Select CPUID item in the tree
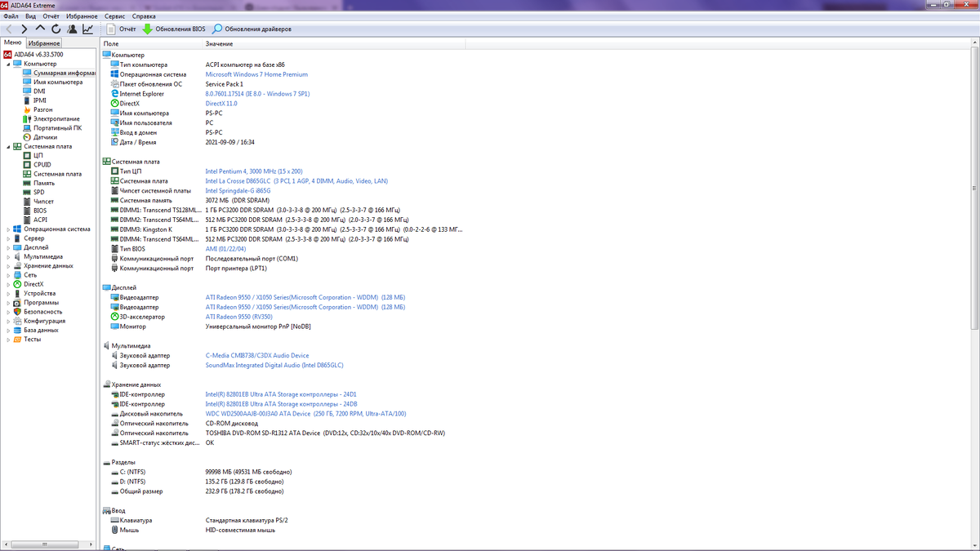 pyautogui.click(x=37, y=164)
